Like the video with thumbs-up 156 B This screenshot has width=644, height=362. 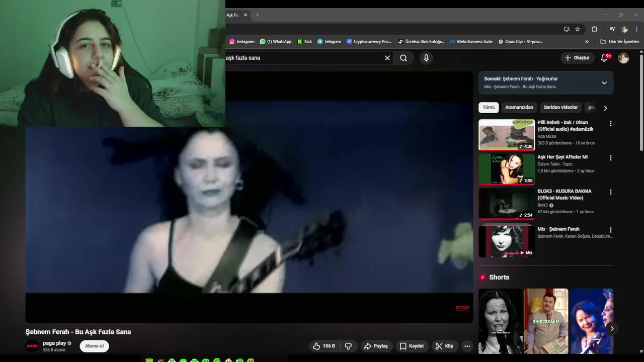point(324,346)
